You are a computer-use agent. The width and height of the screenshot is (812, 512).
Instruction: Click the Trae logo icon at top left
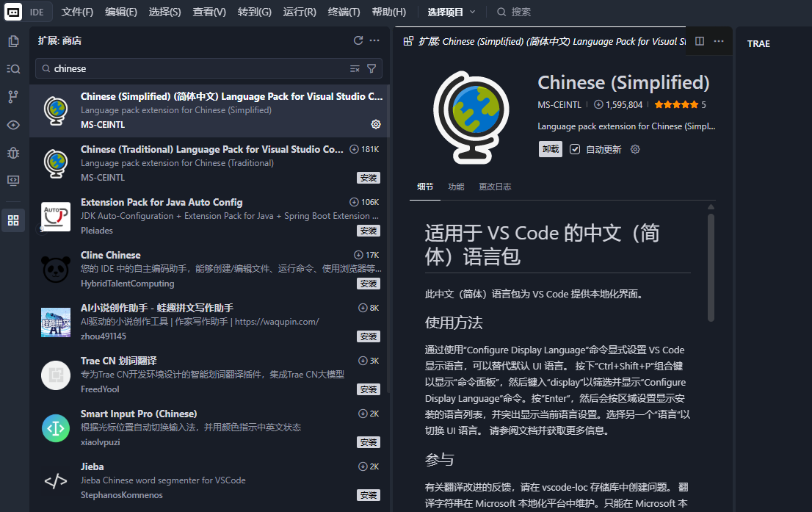(13, 12)
